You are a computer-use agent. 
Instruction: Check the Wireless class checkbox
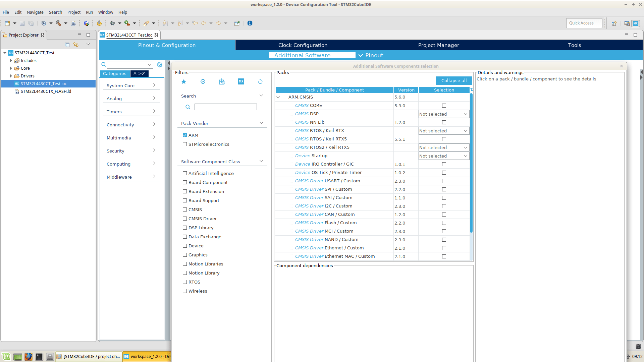pos(185,291)
